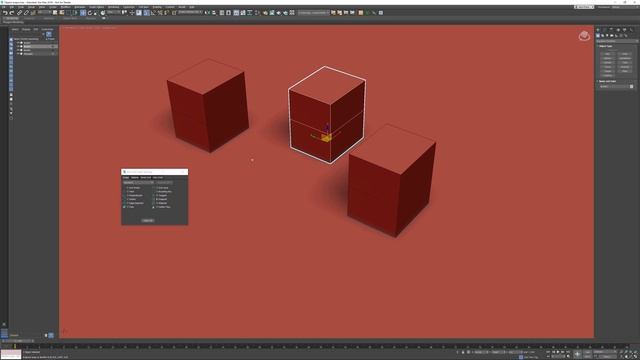Click the ViewCube in the viewport corner
640x360 pixels.
tap(584, 36)
